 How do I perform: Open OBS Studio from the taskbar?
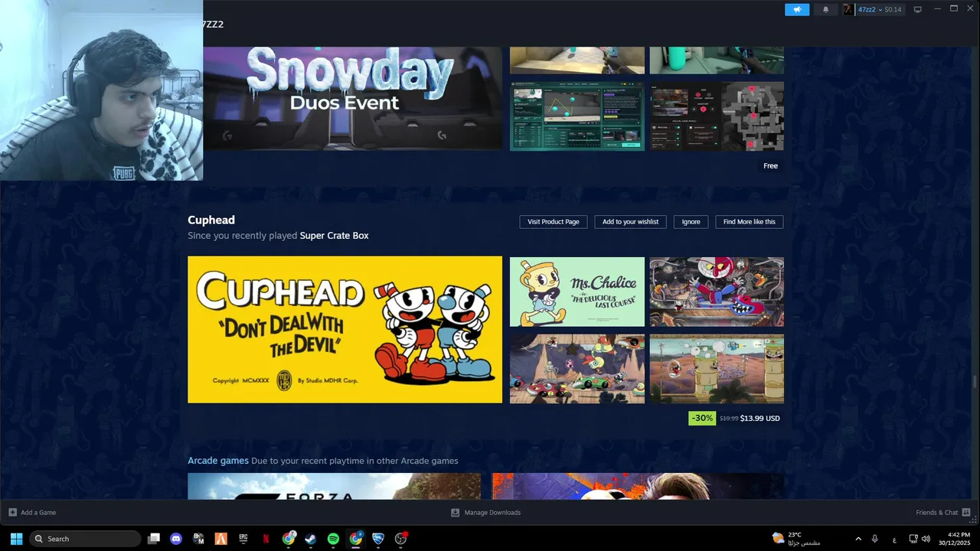click(400, 539)
